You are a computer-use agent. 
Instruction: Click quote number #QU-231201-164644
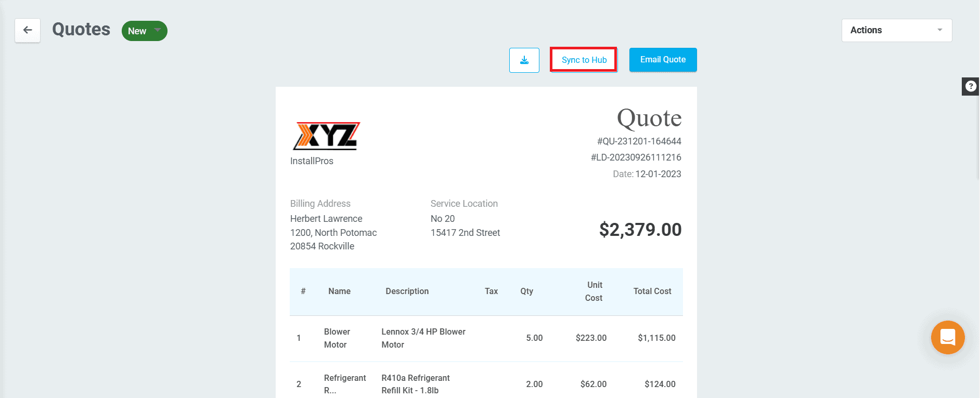[x=639, y=141]
